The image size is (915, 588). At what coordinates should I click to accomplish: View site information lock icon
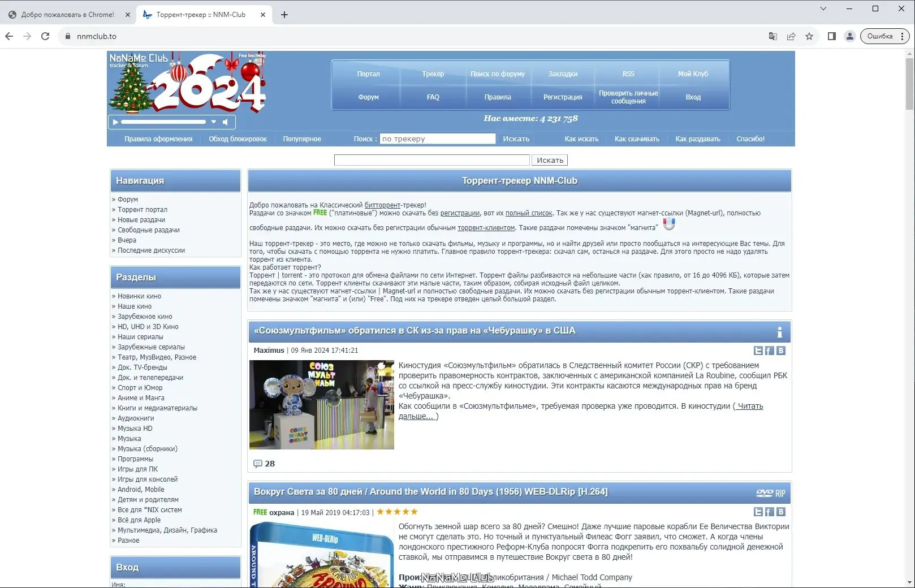pos(68,36)
